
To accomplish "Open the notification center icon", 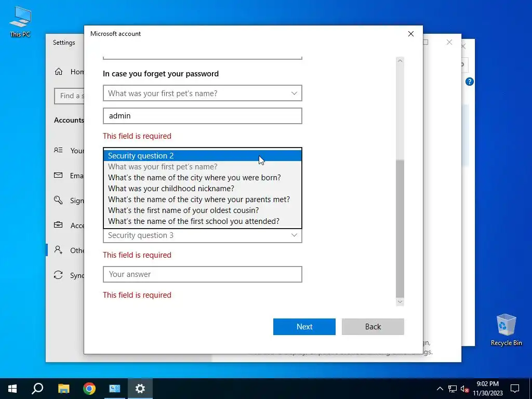I will click(515, 389).
